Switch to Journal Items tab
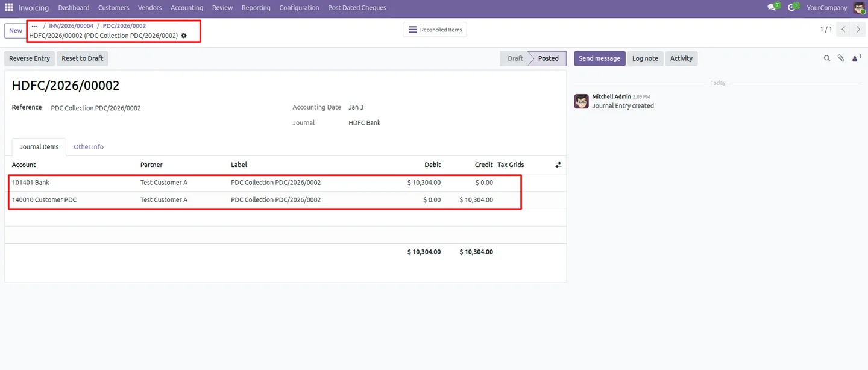868x370 pixels. 39,147
